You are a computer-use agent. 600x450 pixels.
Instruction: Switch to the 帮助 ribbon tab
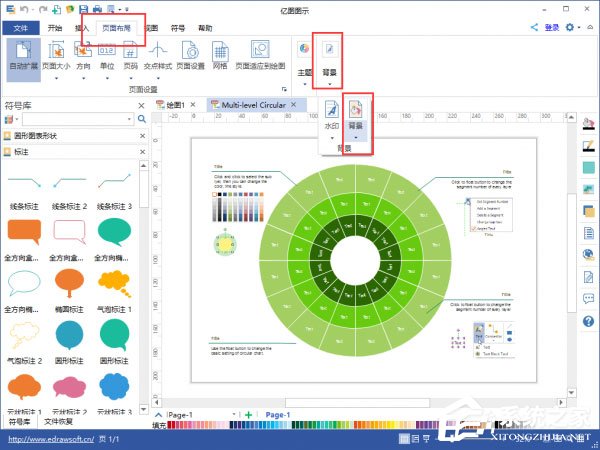(205, 28)
